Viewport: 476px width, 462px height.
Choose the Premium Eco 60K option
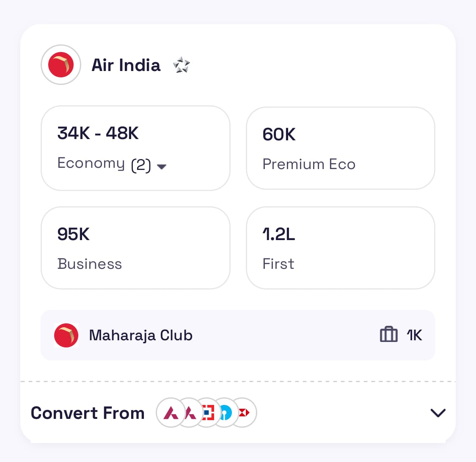click(340, 148)
